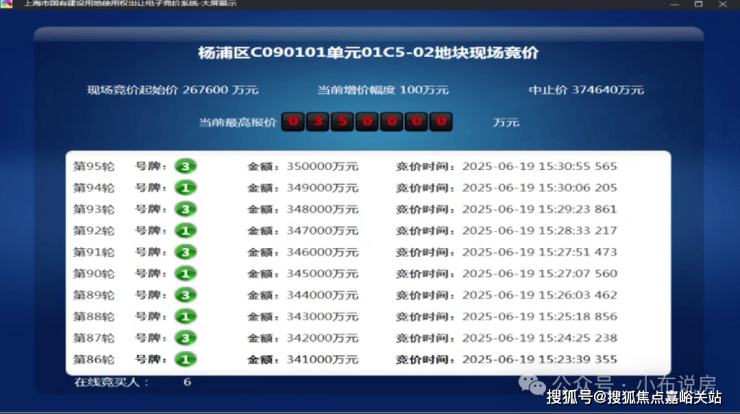Click the green badge 3 in round 95 row

tap(185, 166)
